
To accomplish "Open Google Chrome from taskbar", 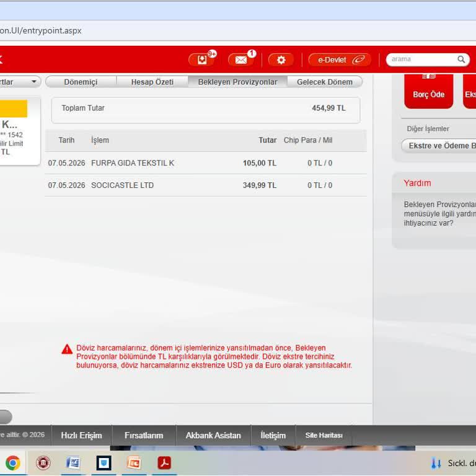I will tap(13, 463).
